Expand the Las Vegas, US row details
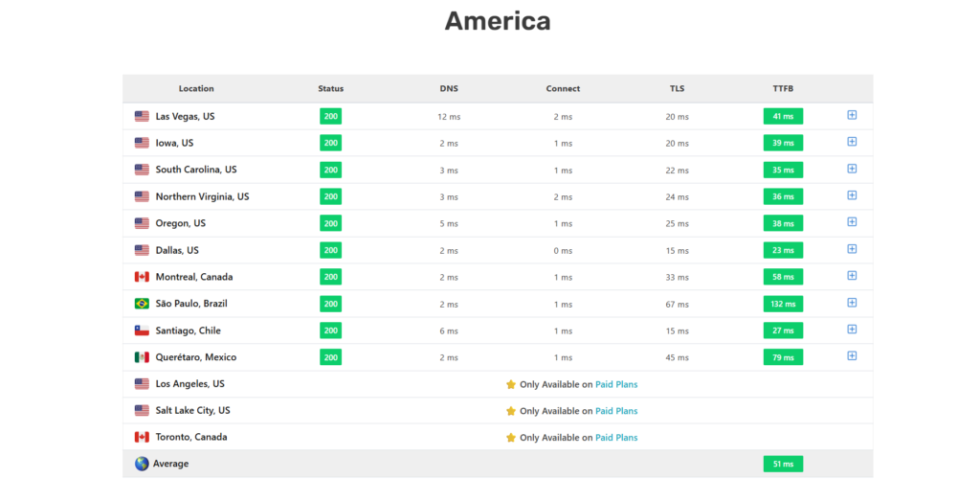This screenshot has width=980, height=479. (852, 115)
